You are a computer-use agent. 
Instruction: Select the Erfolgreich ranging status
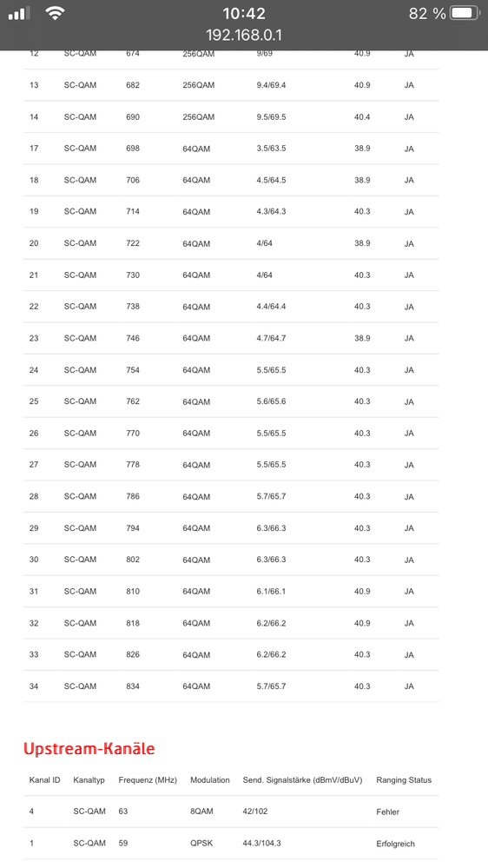click(396, 845)
